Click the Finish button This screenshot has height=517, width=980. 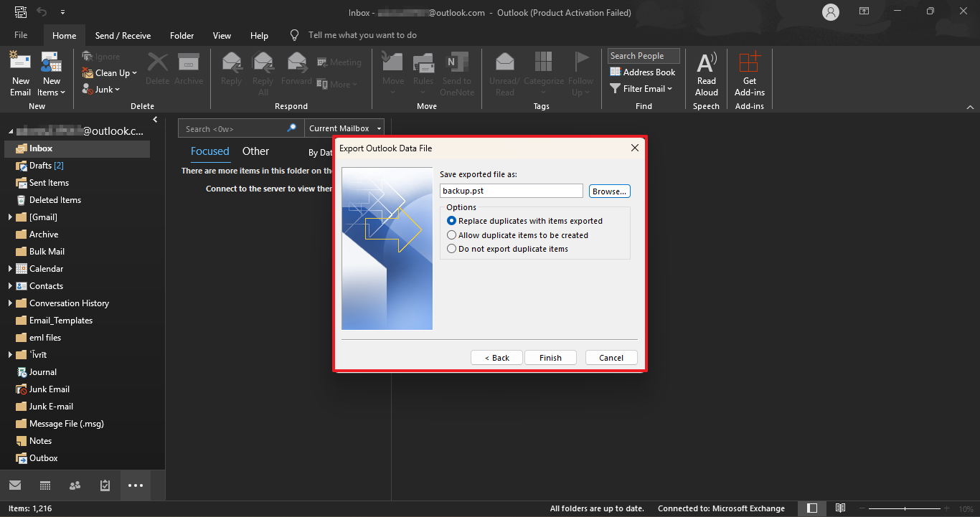[550, 357]
